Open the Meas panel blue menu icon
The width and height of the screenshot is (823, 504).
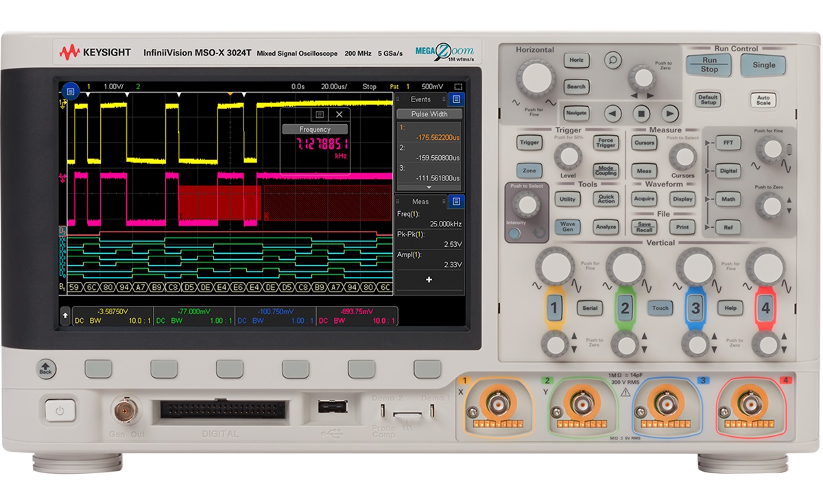pyautogui.click(x=457, y=202)
